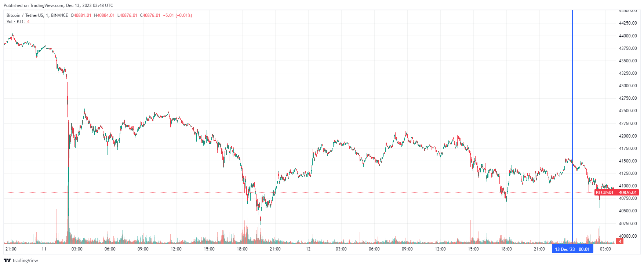Click the 42000.00 price axis label
Viewport: 644px width, 267px height.
[628, 136]
